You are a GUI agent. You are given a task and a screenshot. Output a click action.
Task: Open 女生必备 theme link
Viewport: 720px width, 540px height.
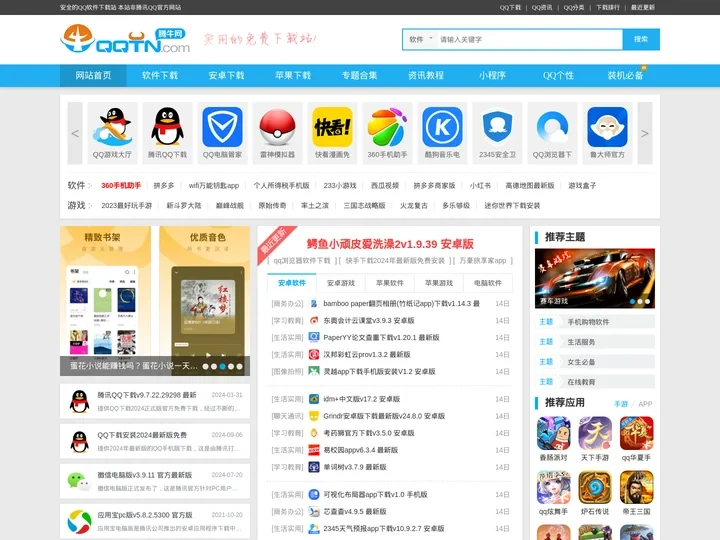coord(581,362)
